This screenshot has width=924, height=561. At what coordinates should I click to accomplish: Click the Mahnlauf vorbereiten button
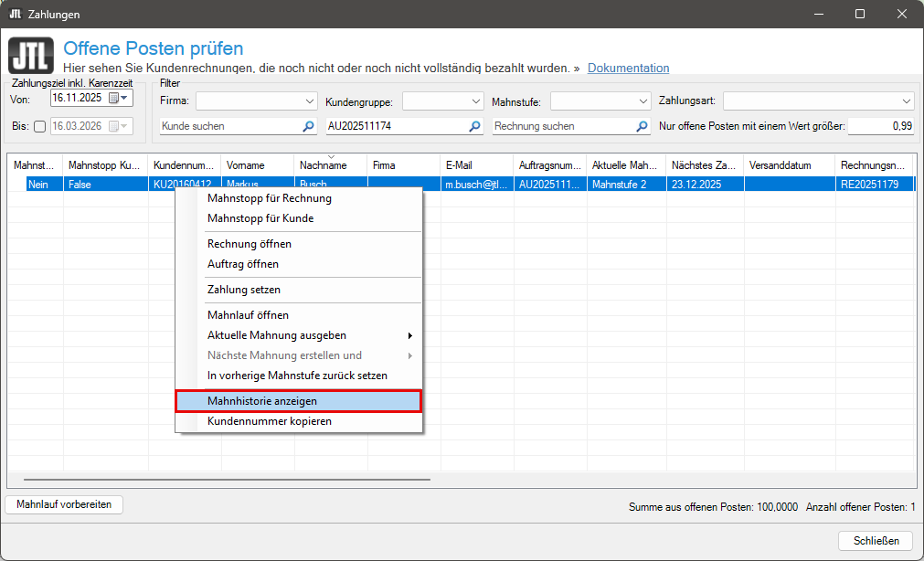(x=64, y=504)
